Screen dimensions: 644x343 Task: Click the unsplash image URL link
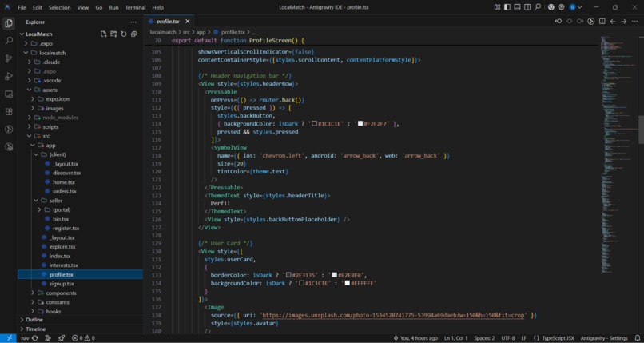[393, 316]
